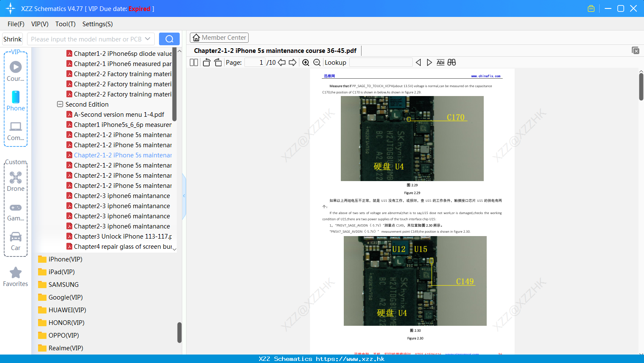The image size is (644, 363).
Task: Rotate the page counterclockwise
Action: click(x=206, y=63)
